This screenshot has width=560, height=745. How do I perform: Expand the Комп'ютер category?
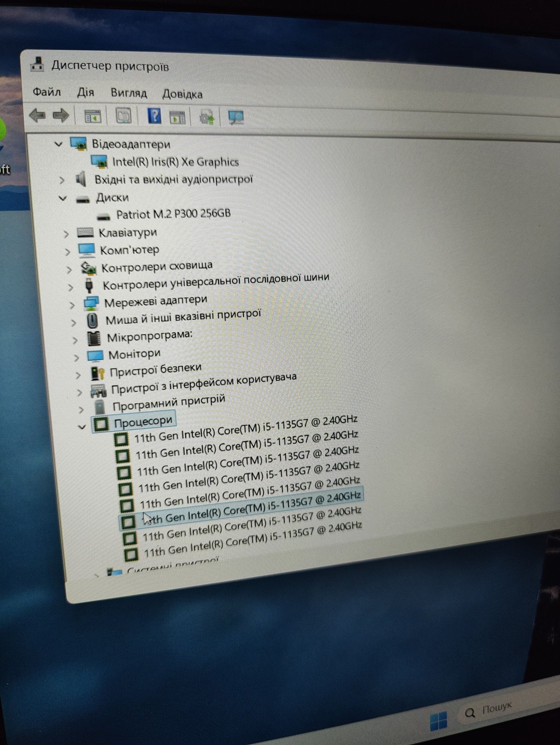[67, 252]
